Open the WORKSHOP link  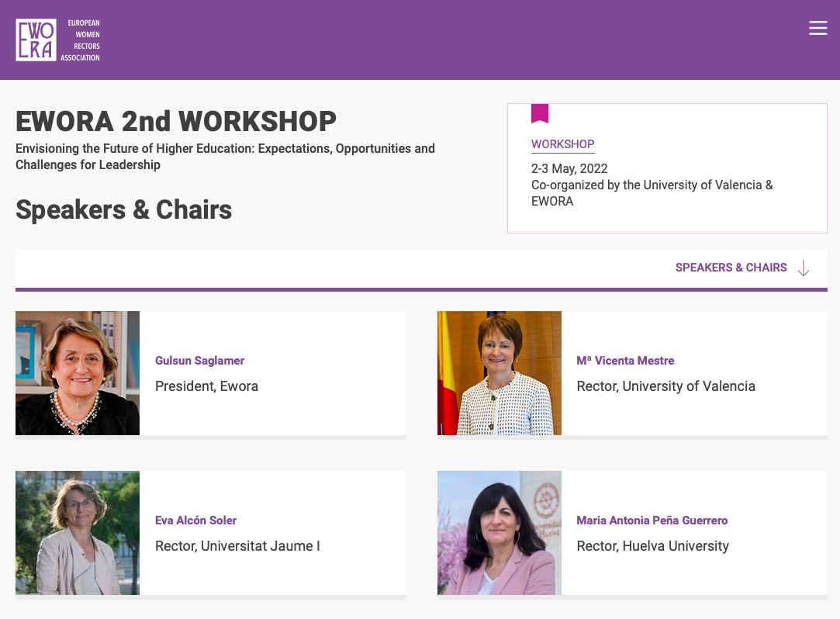coord(562,144)
